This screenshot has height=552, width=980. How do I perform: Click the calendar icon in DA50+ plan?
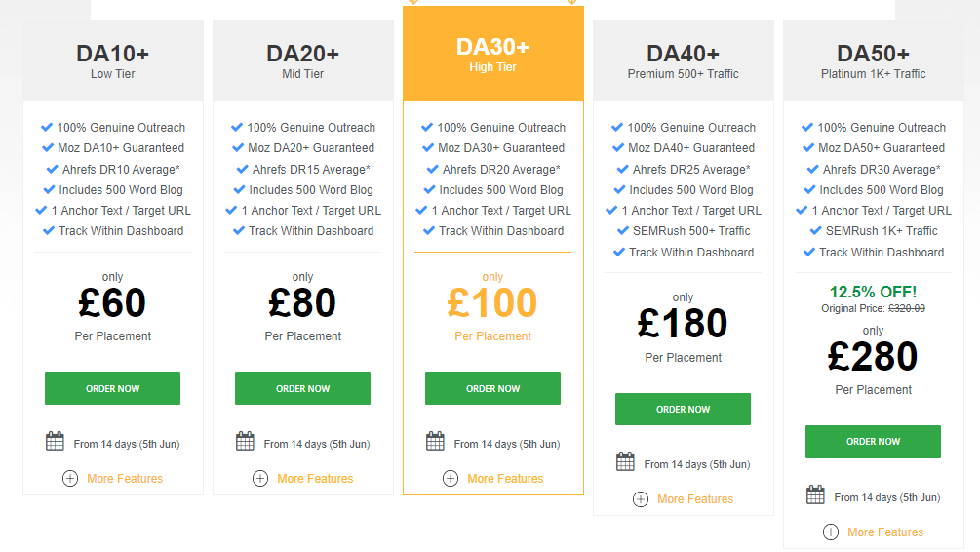[x=815, y=494]
